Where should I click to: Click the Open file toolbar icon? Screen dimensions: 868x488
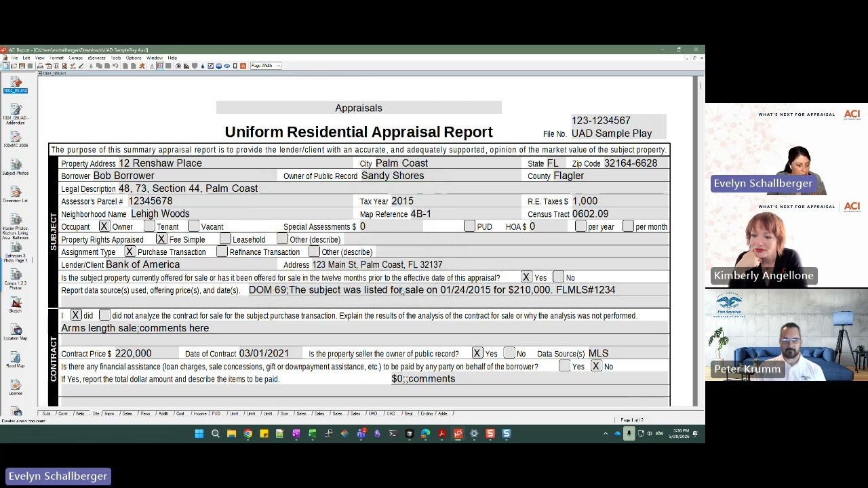point(14,66)
